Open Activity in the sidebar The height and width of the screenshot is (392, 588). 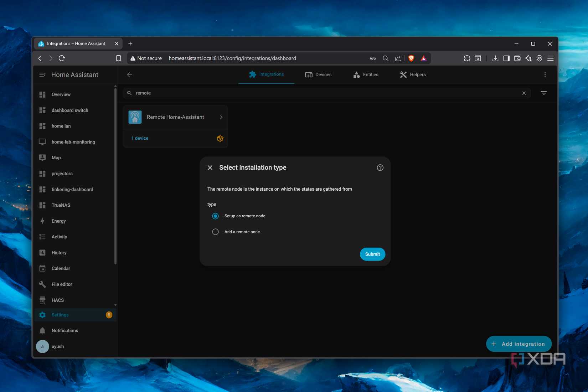75,237
